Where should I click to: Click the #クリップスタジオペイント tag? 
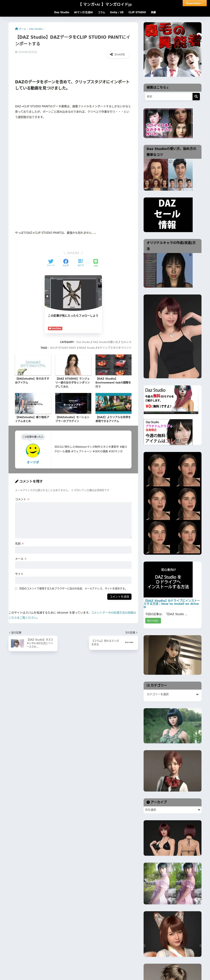click(x=114, y=348)
